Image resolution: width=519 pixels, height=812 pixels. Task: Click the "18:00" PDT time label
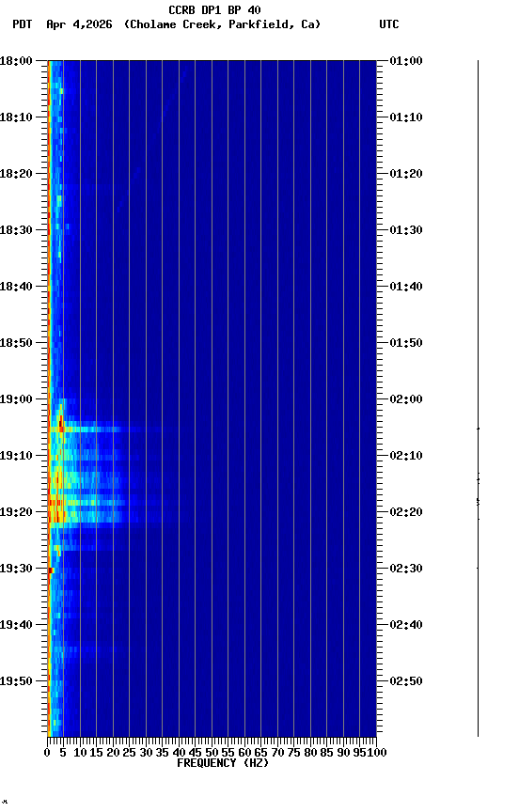pos(16,61)
